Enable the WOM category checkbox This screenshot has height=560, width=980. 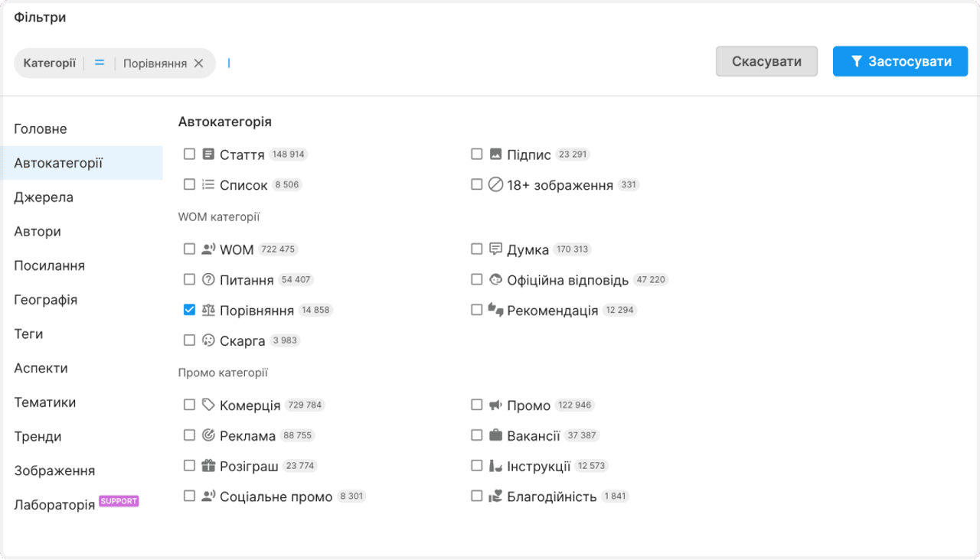(x=190, y=249)
